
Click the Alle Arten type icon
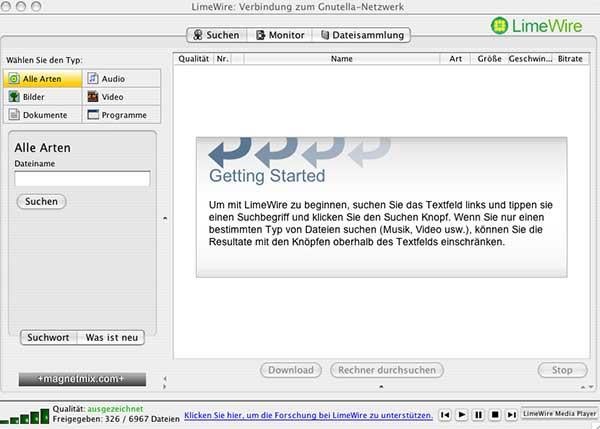[14, 79]
